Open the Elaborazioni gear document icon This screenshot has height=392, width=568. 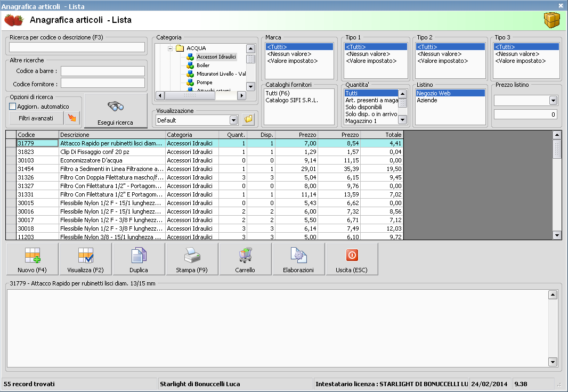click(298, 259)
